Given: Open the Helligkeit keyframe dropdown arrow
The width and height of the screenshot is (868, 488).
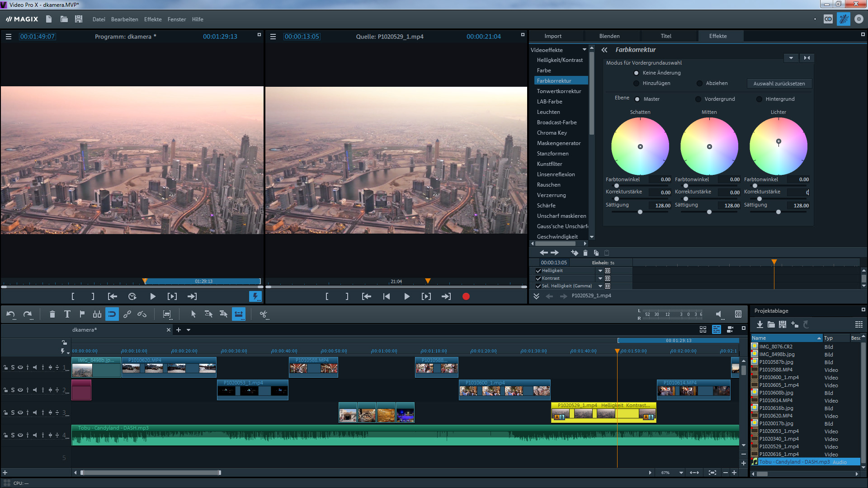Looking at the screenshot, I should click(600, 271).
